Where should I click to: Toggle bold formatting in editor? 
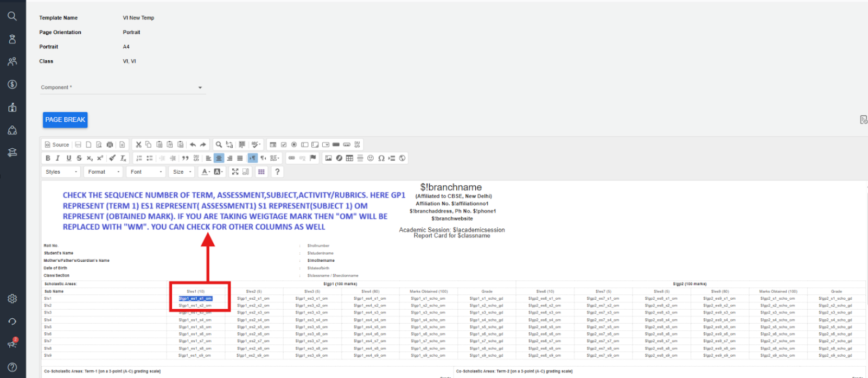tap(48, 158)
